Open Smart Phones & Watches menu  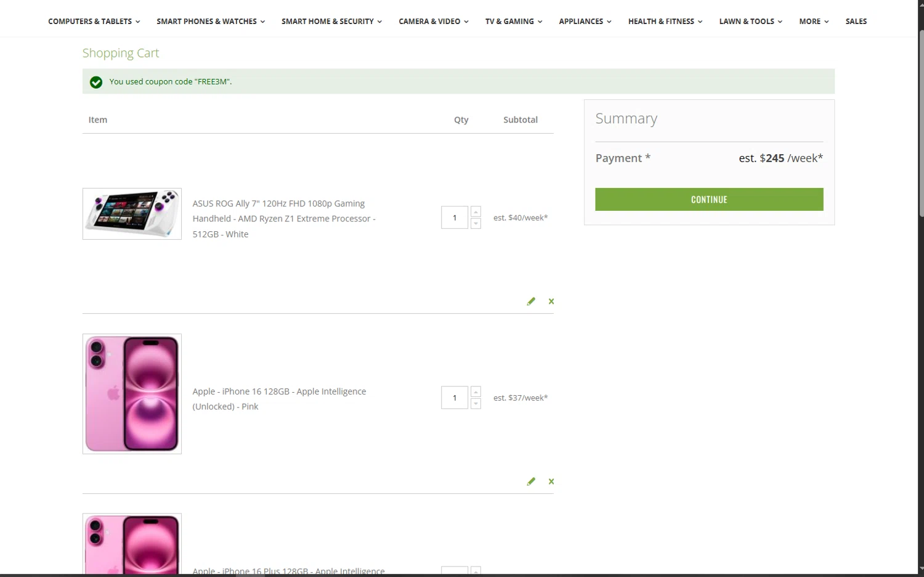[211, 21]
